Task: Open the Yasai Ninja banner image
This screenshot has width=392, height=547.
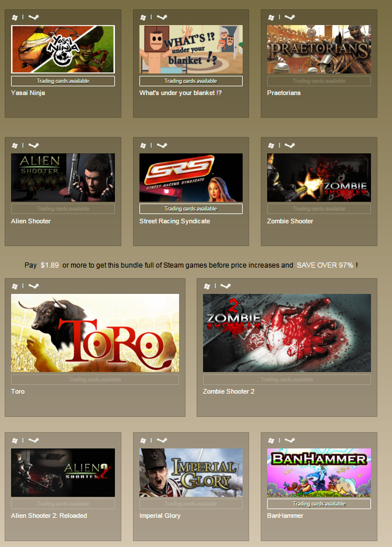Action: coord(63,49)
